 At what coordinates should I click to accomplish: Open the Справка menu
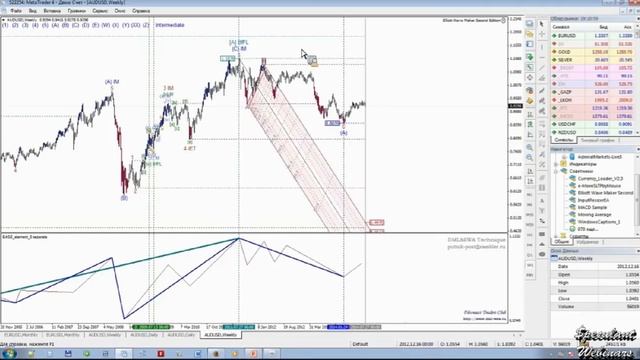pyautogui.click(x=141, y=11)
